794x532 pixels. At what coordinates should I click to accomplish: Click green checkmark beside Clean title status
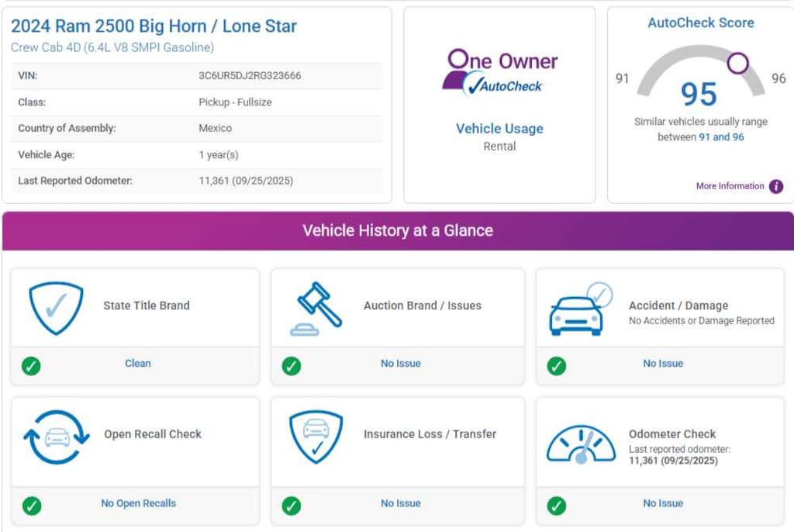[32, 366]
